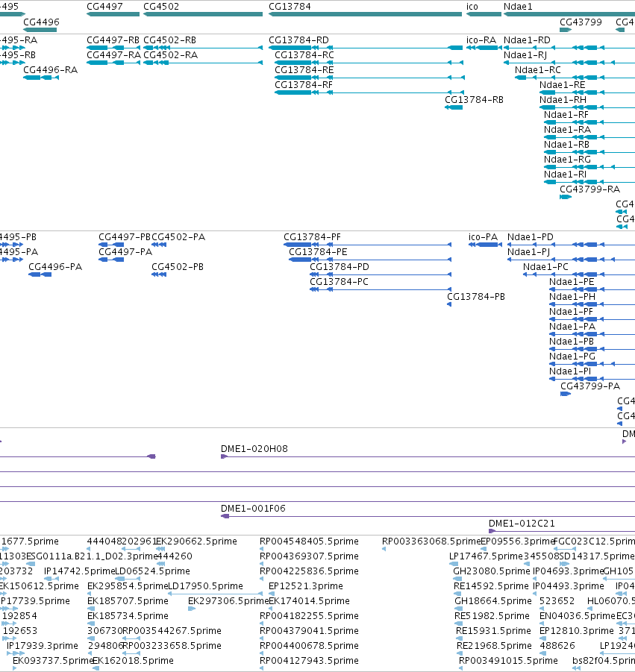
Task: Select BAC clone DME1-001F06 label
Action: point(253,508)
